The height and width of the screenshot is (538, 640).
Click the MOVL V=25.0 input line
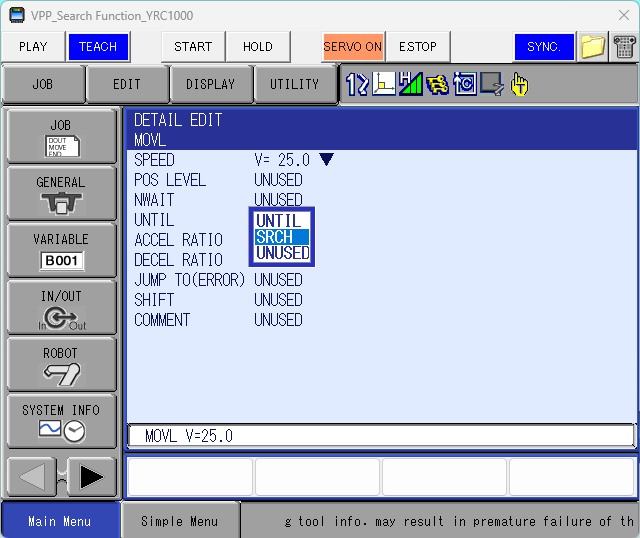[x=381, y=436]
